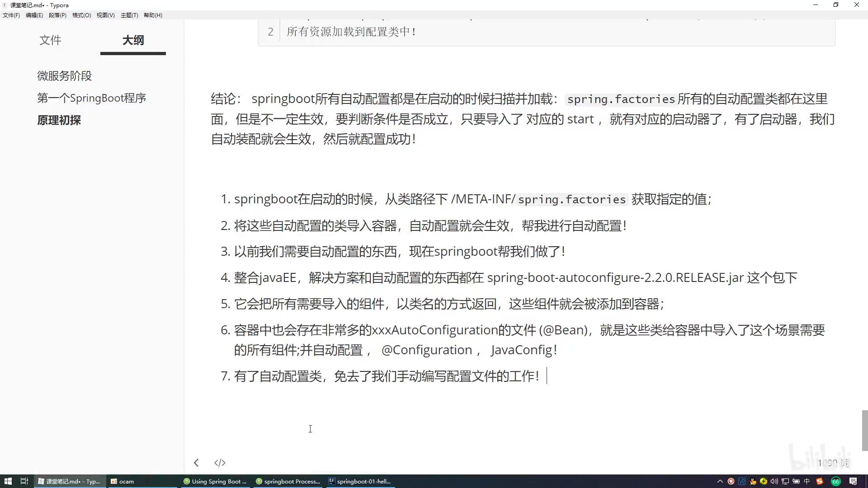
Task: Open the Windows Start button
Action: [x=8, y=481]
